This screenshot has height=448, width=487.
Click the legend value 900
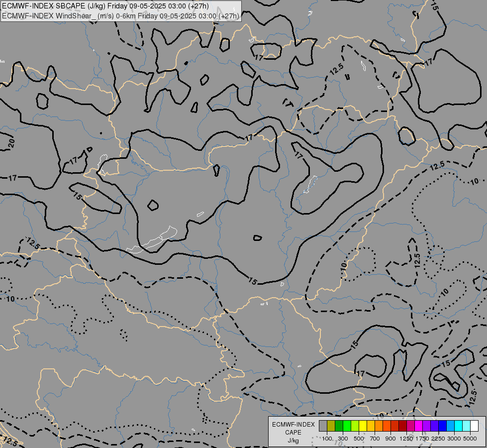390,439
